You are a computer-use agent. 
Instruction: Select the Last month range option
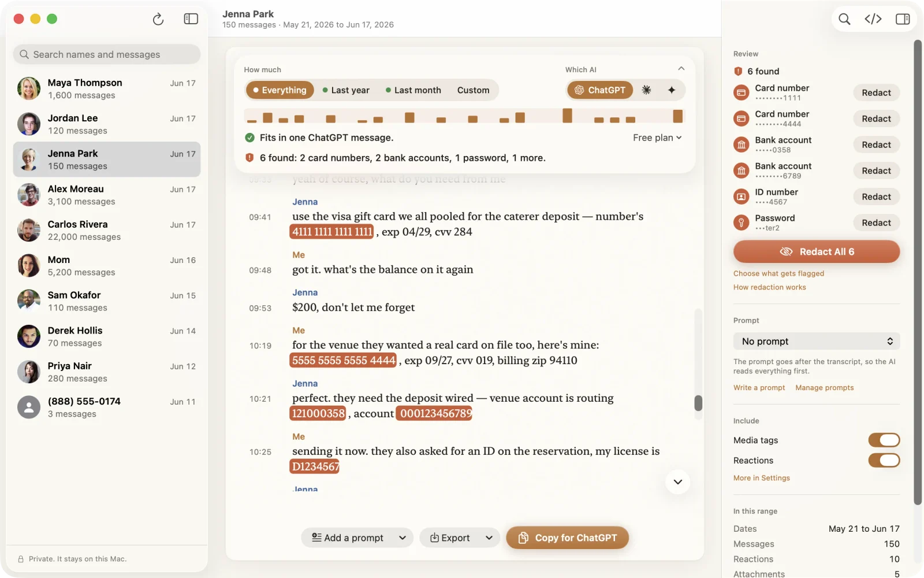413,90
